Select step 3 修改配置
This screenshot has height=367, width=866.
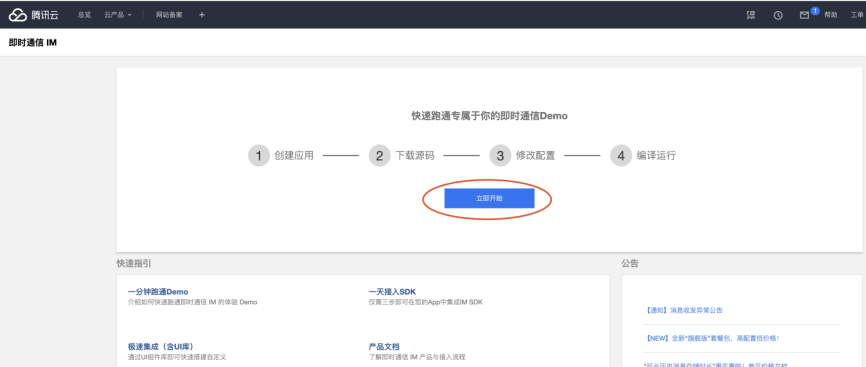(x=522, y=156)
